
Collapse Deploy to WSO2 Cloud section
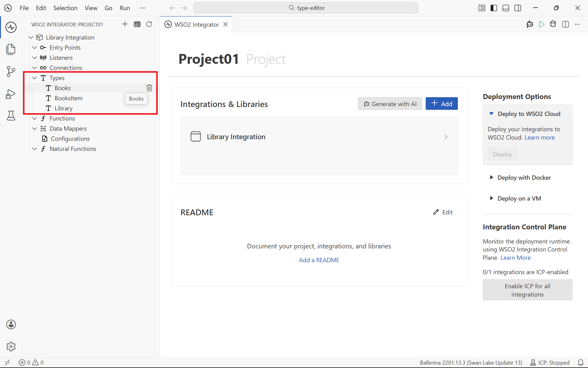pos(525,114)
